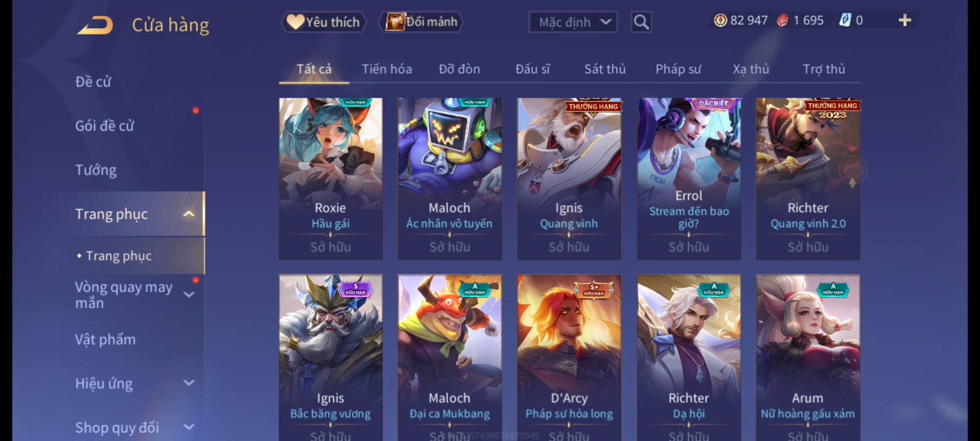Tap the red ruby currency icon

(782, 20)
